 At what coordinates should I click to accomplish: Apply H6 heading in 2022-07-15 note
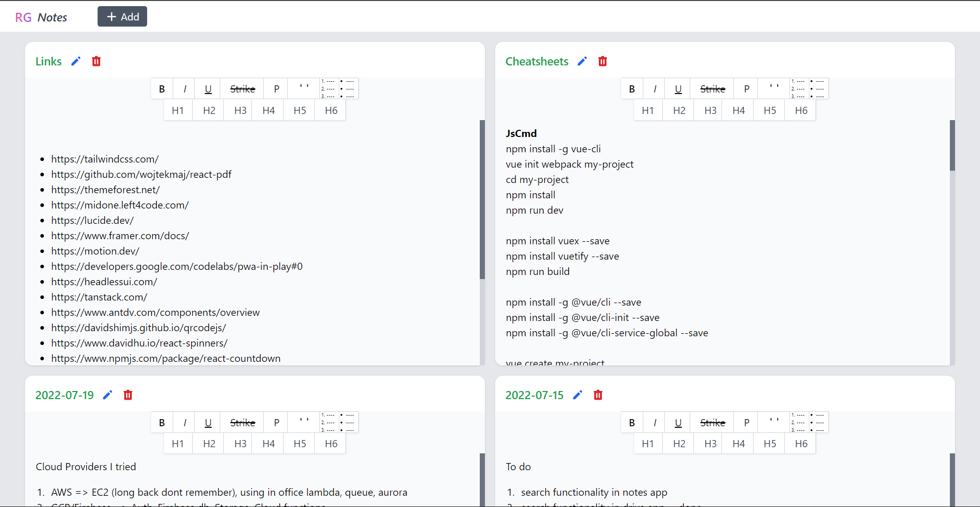[x=801, y=444]
